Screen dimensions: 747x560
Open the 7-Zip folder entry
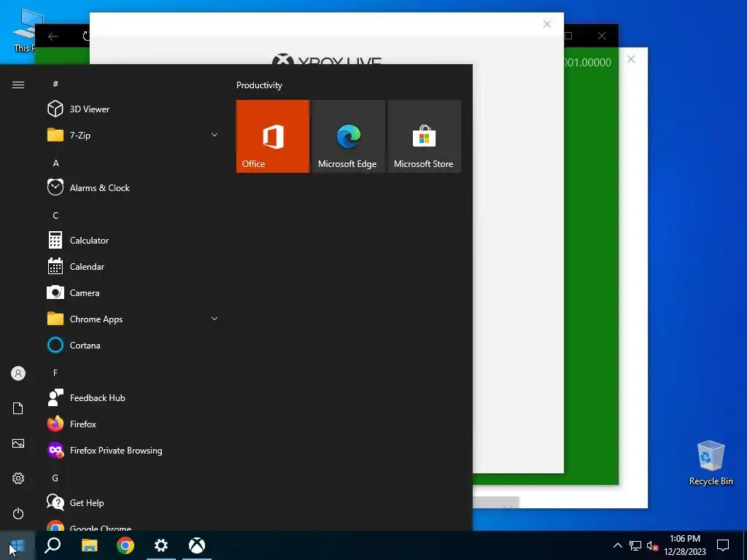133,135
